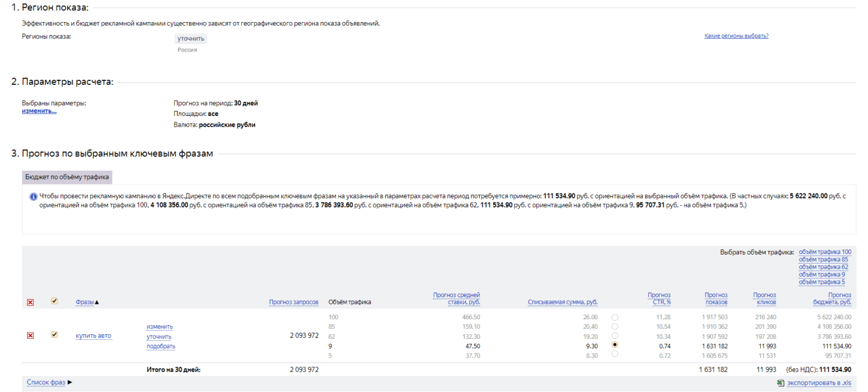Image resolution: width=868 pixels, height=392 pixels.
Task: Select the traffic volume 85 radio button
Action: (x=615, y=326)
